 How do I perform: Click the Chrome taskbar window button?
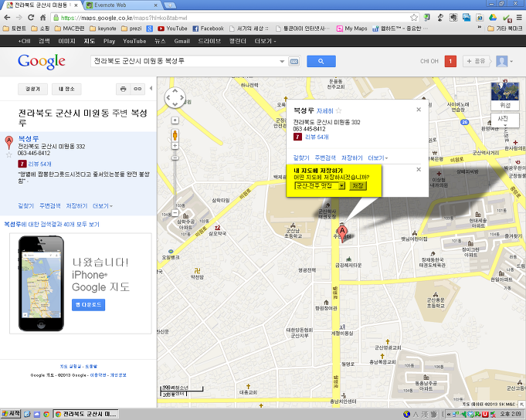pos(87,414)
